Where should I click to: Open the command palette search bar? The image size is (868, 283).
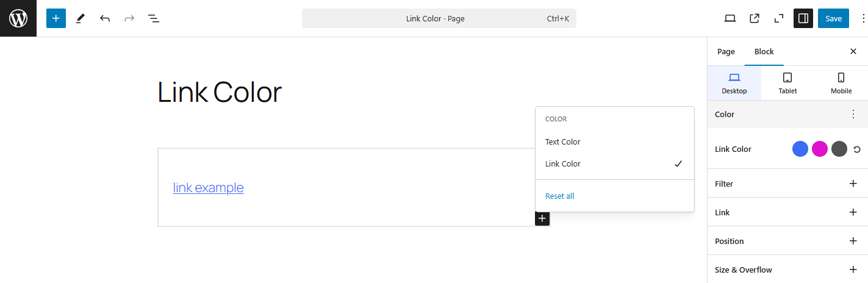click(x=439, y=18)
